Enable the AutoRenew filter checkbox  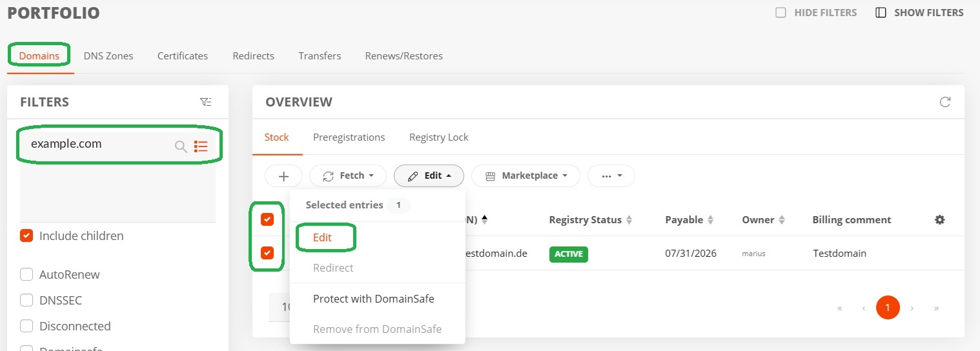26,274
